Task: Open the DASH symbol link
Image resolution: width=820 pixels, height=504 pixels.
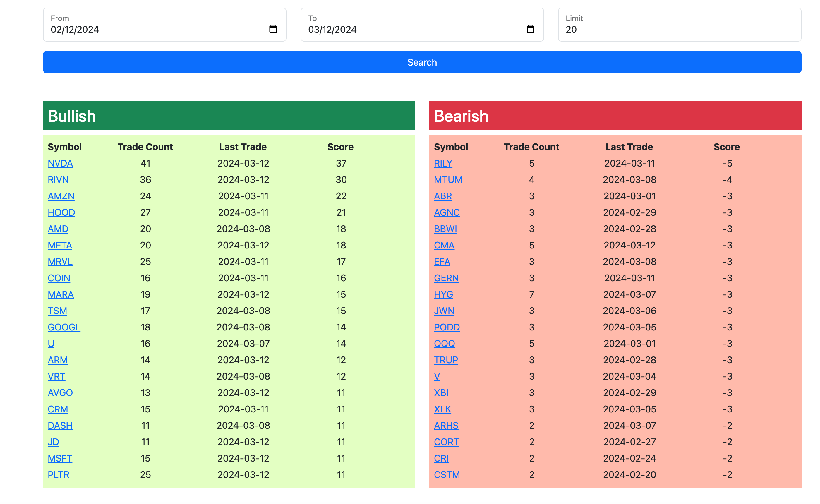Action: 60,425
